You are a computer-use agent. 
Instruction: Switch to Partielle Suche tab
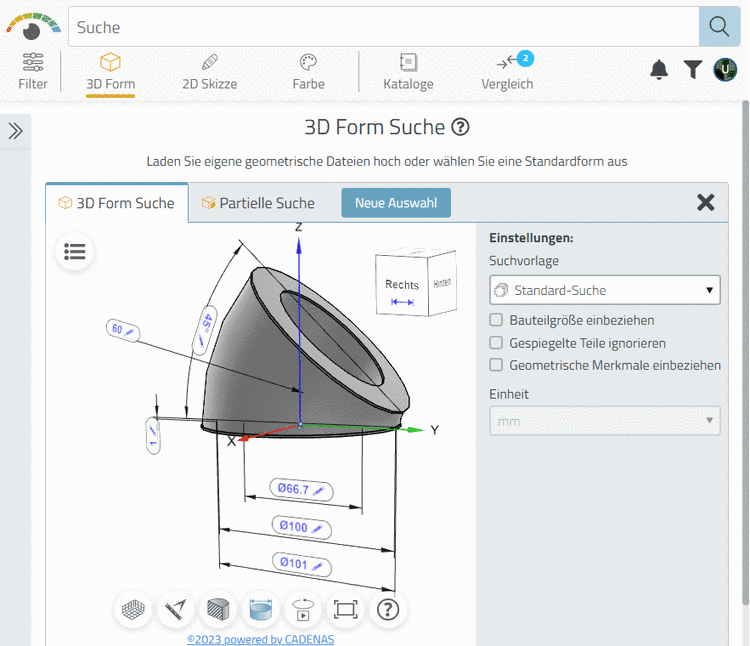pos(258,203)
